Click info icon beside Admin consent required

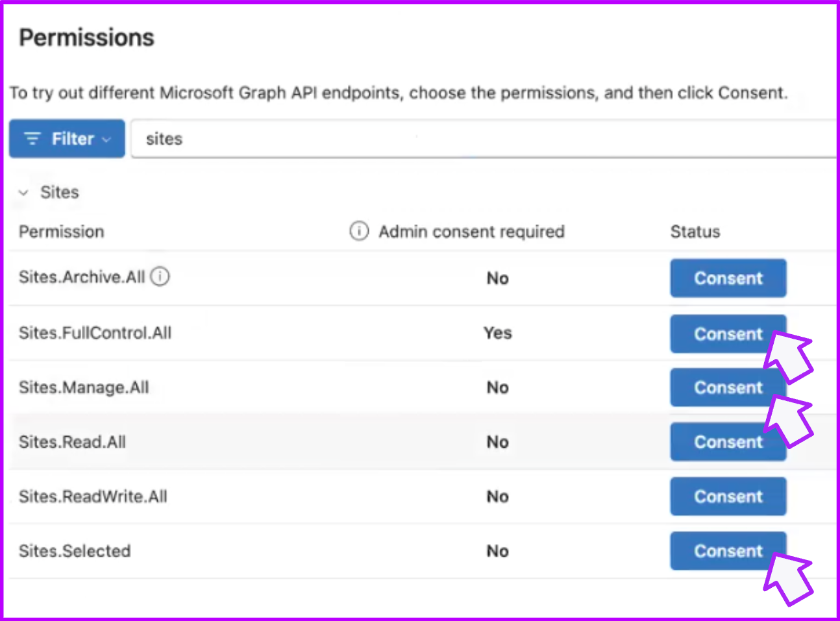[x=359, y=230]
